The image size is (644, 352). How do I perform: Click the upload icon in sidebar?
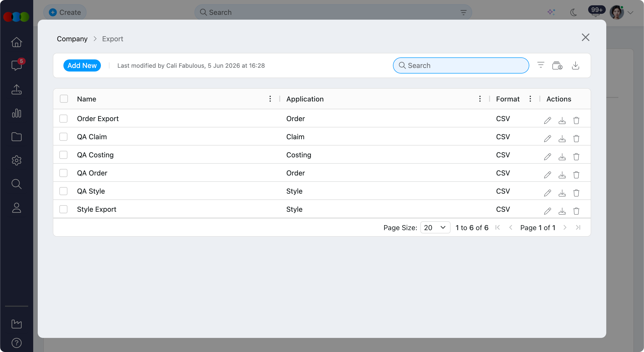17,89
